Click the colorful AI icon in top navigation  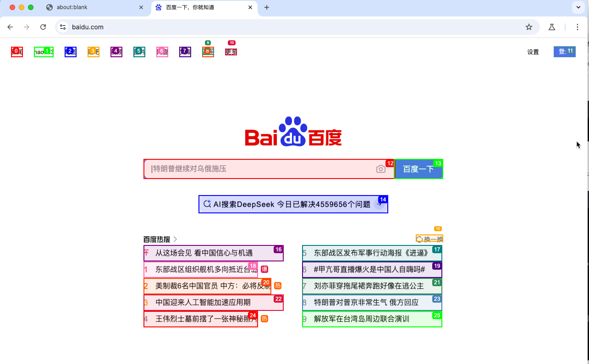[x=208, y=52]
